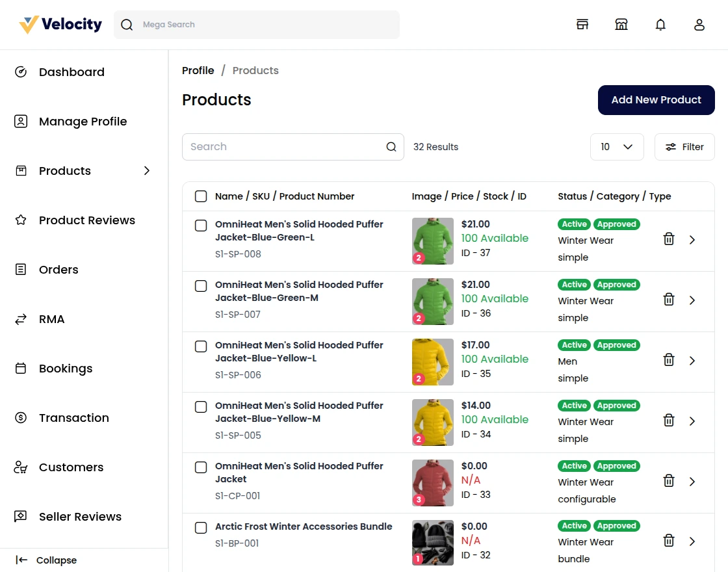Click the Filter icon above the product list
Screen dimensions: 728x572
click(684, 147)
